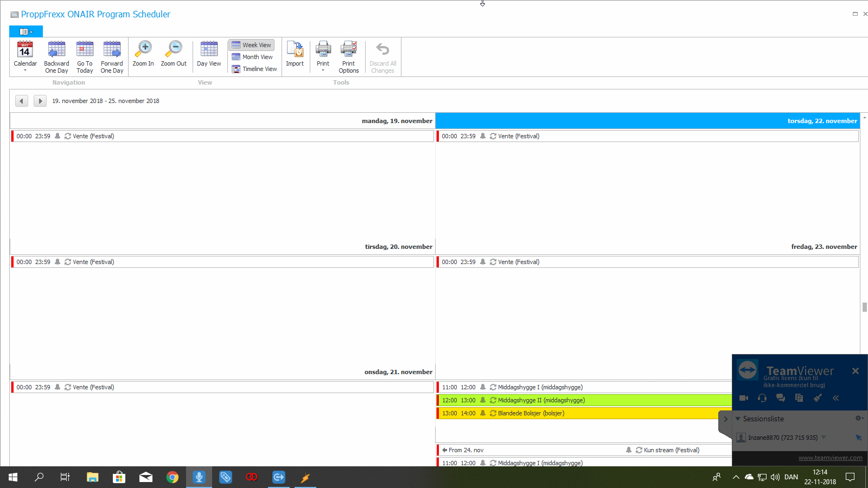Move Forward One Day
Image resolution: width=868 pixels, height=488 pixels.
pos(112,56)
